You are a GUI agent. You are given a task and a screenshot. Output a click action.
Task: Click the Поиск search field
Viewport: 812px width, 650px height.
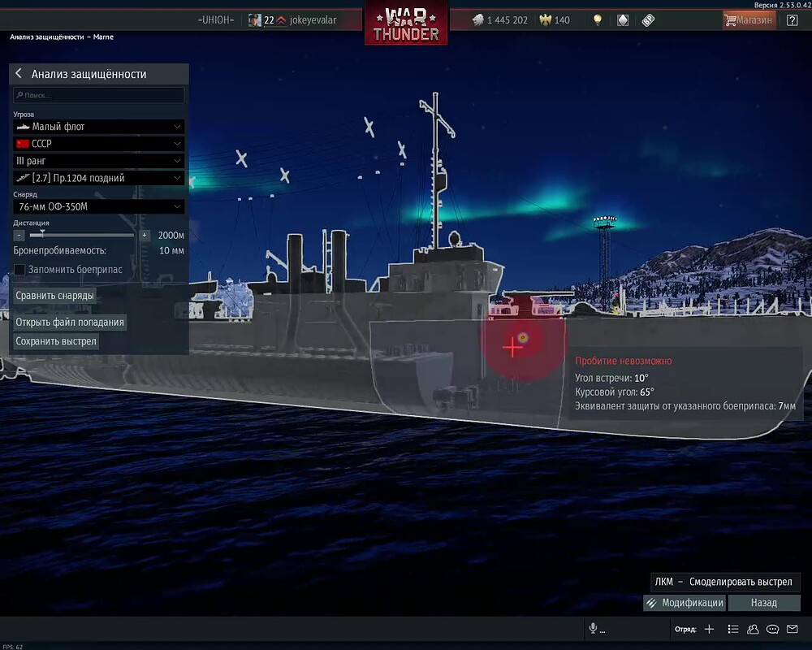tap(98, 95)
